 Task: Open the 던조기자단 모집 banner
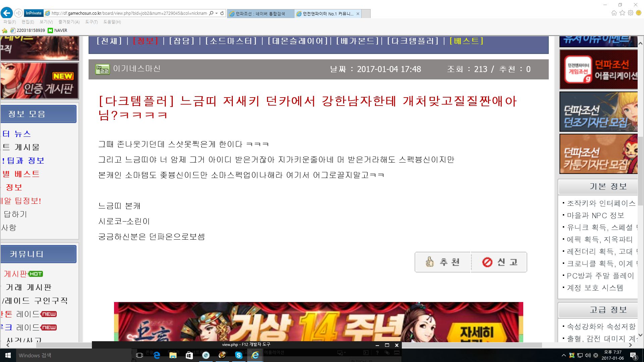tap(599, 112)
